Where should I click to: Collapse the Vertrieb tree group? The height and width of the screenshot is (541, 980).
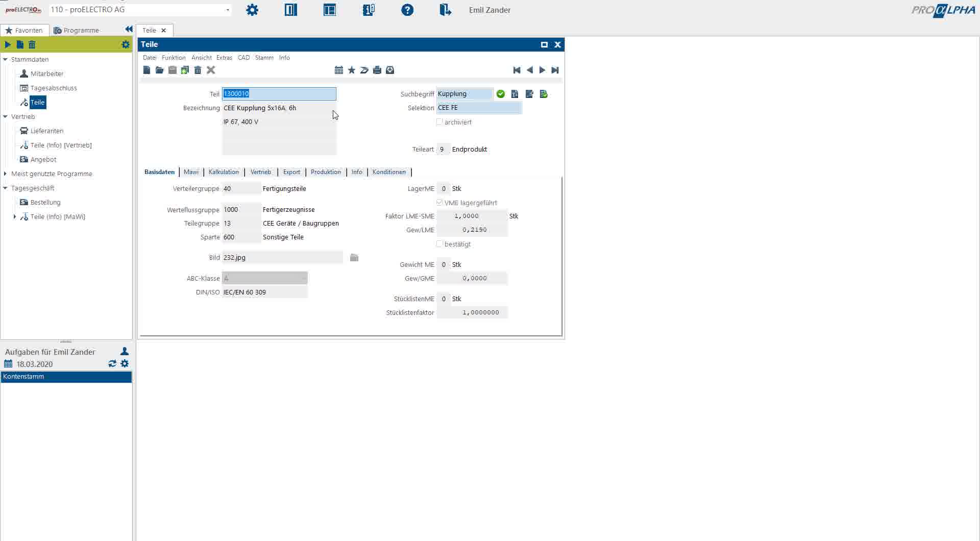coord(6,116)
